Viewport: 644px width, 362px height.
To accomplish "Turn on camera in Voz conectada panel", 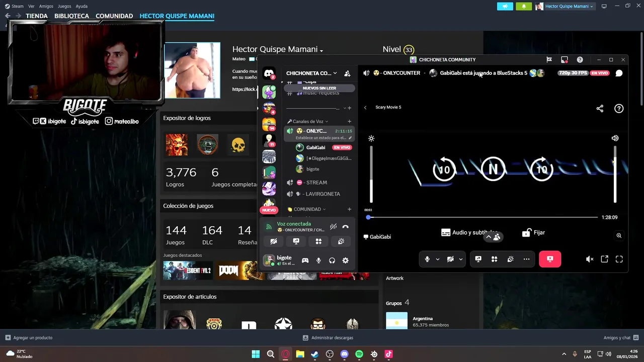I will [x=273, y=241].
